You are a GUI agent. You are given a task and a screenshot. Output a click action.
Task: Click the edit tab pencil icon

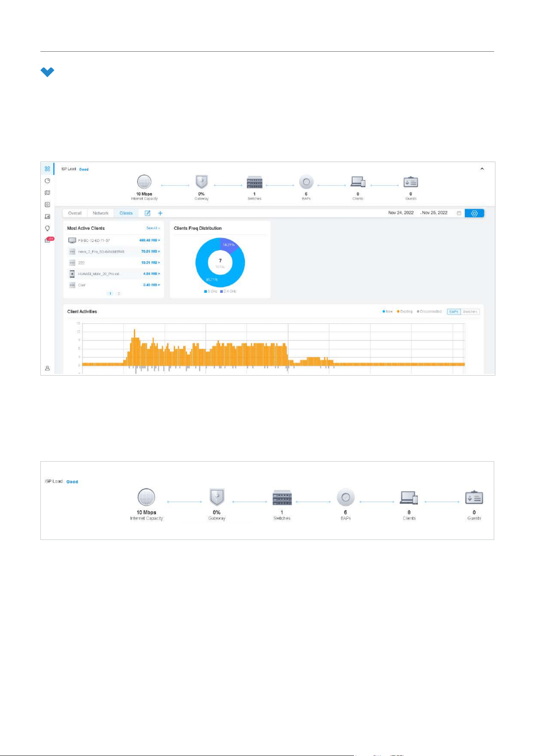pyautogui.click(x=147, y=213)
